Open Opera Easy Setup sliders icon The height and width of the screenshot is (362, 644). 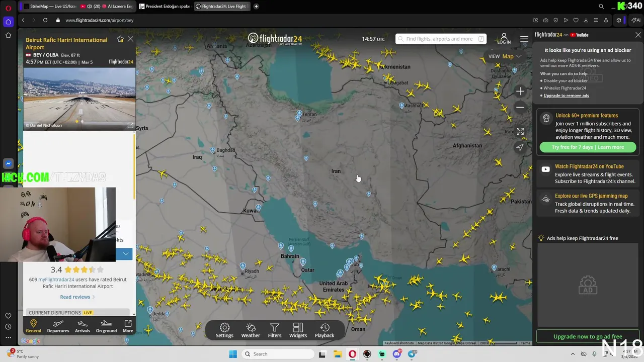point(596,20)
